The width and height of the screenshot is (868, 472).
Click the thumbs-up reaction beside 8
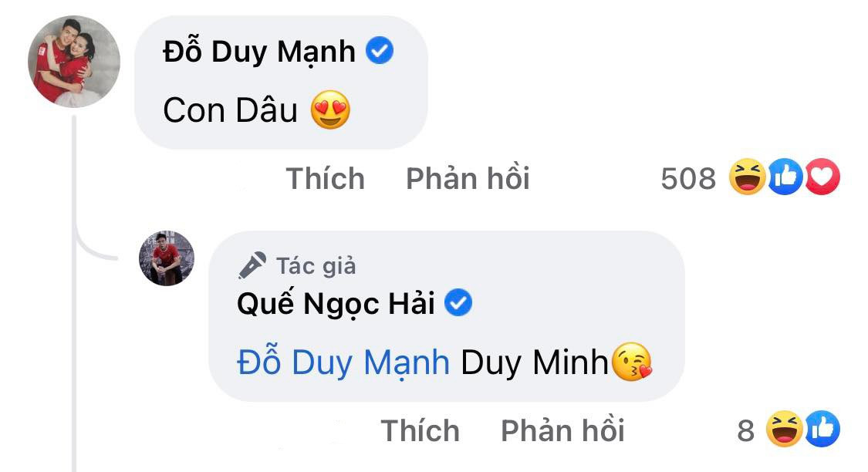822,429
